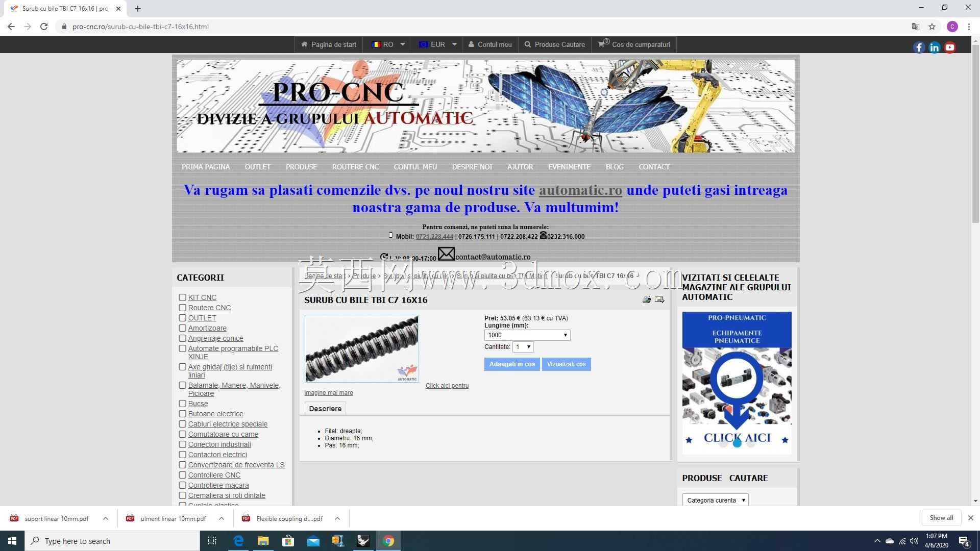
Task: Open the RO language dropdown
Action: tap(388, 44)
